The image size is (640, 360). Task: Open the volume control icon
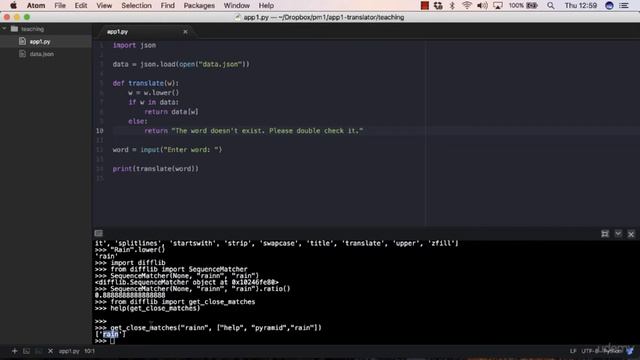(482, 5)
